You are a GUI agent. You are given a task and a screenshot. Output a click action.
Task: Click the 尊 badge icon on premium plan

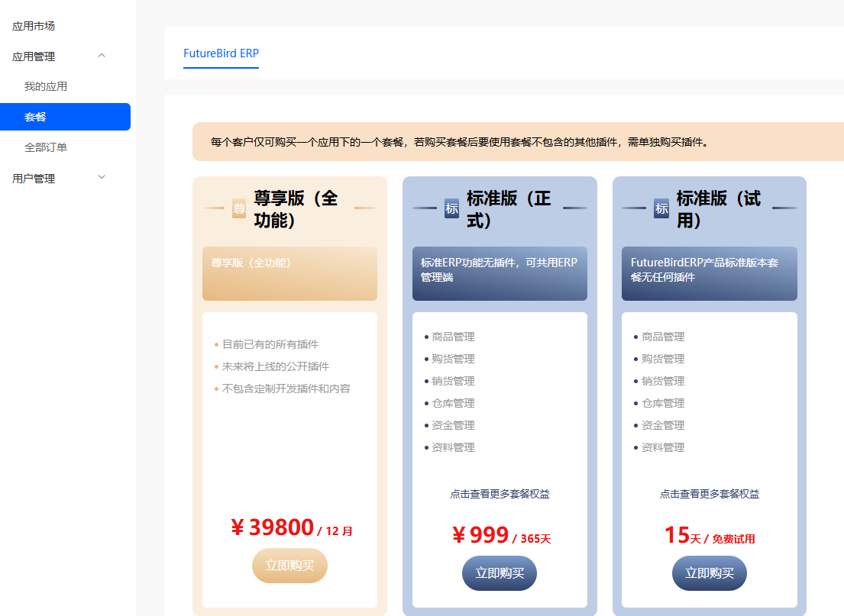point(239,208)
